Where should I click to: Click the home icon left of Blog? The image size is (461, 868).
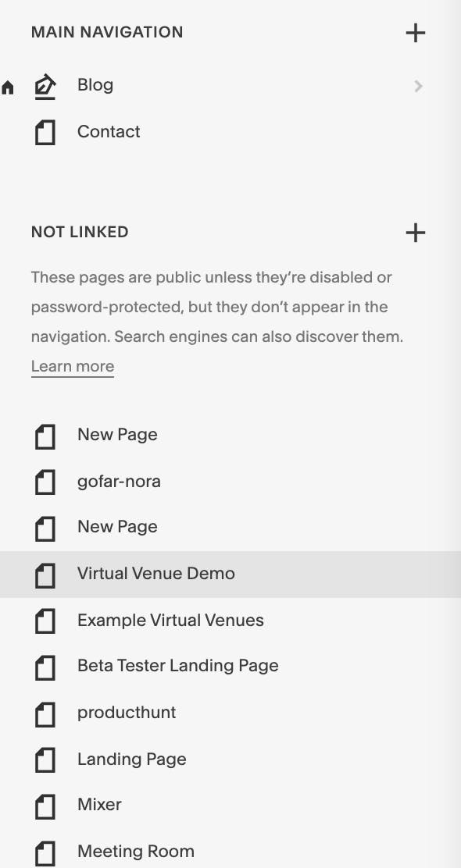(x=8, y=87)
